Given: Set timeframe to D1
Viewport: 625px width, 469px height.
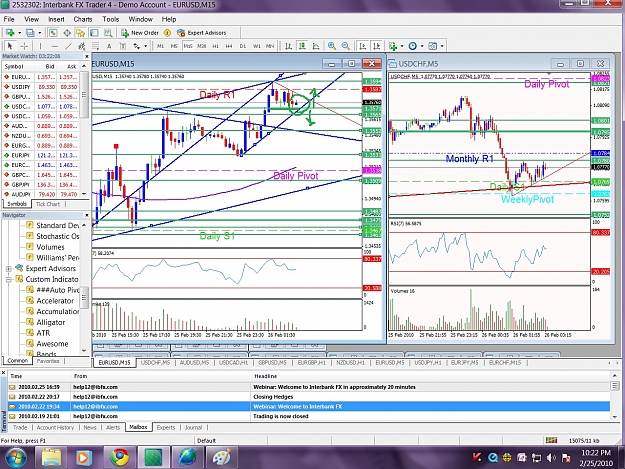Looking at the screenshot, I should pyautogui.click(x=243, y=46).
